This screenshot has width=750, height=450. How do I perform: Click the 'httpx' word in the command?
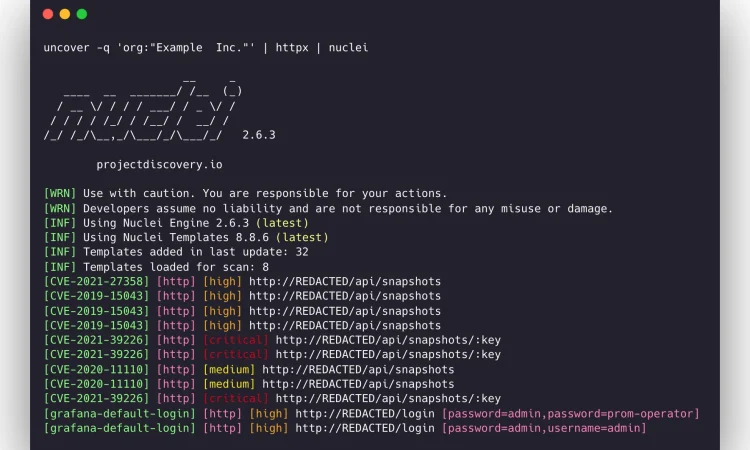coord(292,48)
